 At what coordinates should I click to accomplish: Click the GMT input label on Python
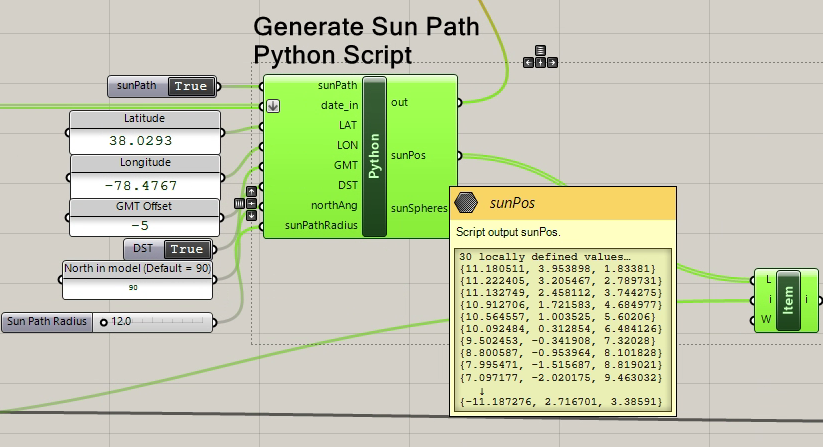(346, 165)
